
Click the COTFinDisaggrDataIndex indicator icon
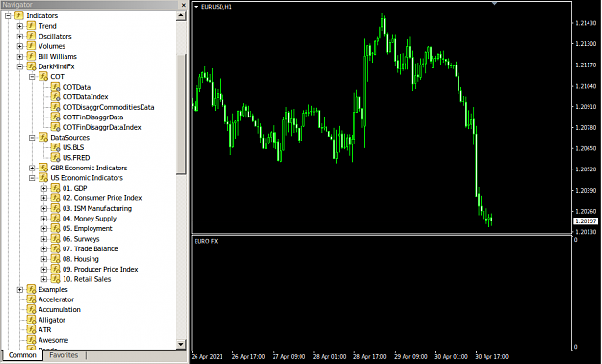point(55,127)
